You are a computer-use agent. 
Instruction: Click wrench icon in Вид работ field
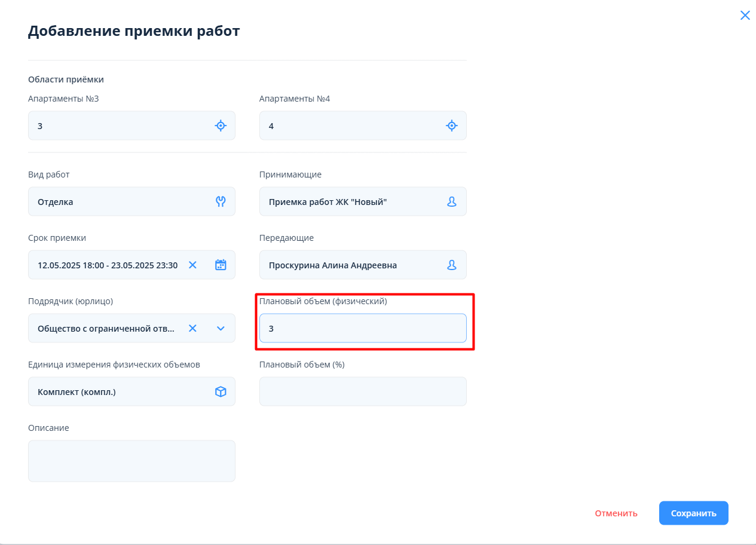(221, 201)
